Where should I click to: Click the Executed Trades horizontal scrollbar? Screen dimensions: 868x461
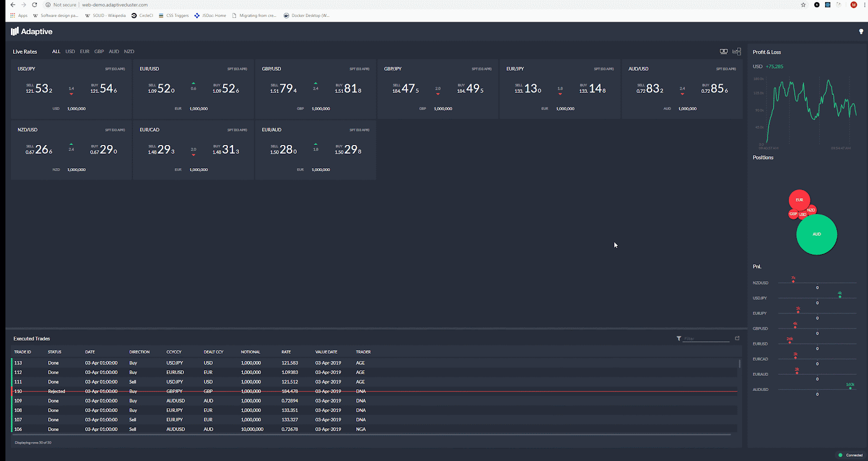(371, 434)
